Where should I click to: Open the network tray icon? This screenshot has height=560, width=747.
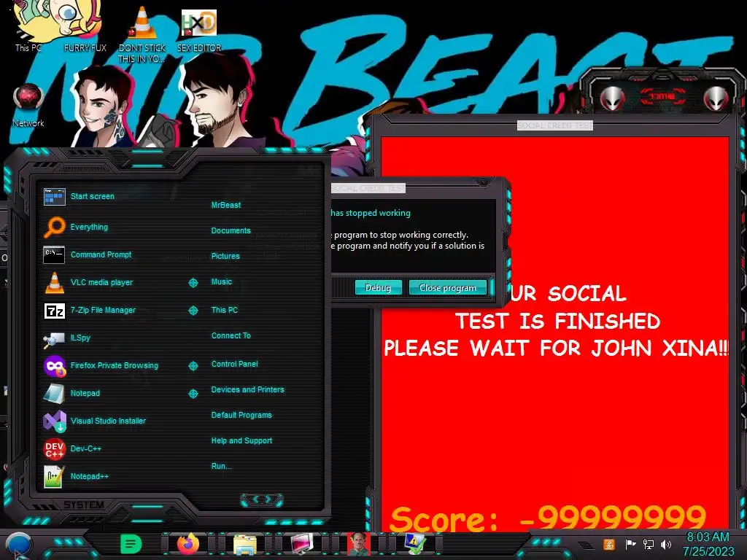(649, 544)
